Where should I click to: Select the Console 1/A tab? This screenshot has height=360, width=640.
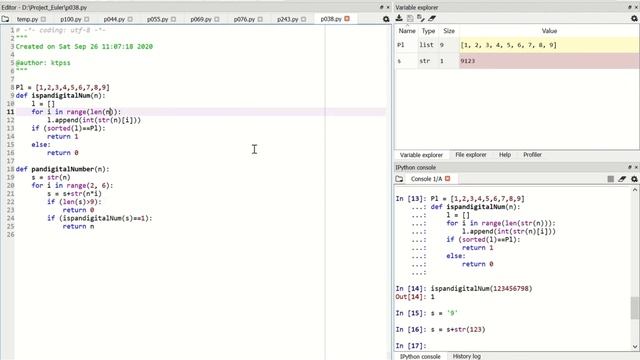tap(426, 179)
